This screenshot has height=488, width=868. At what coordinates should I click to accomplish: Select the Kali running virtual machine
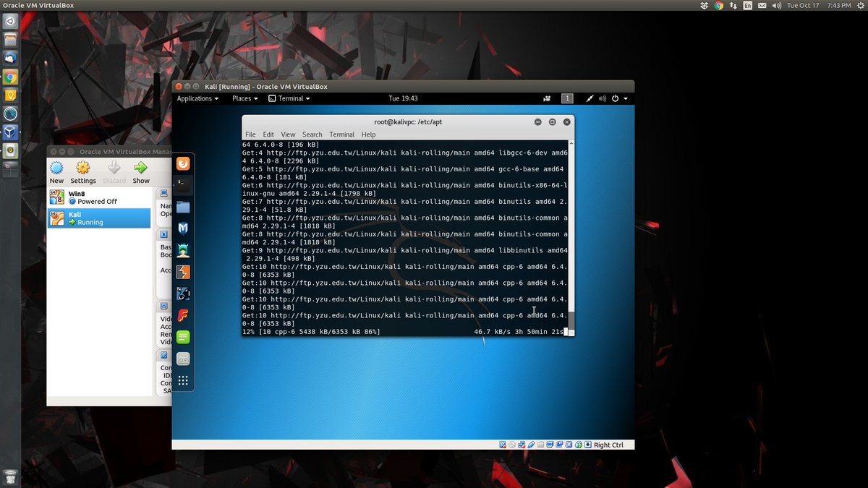pos(99,218)
